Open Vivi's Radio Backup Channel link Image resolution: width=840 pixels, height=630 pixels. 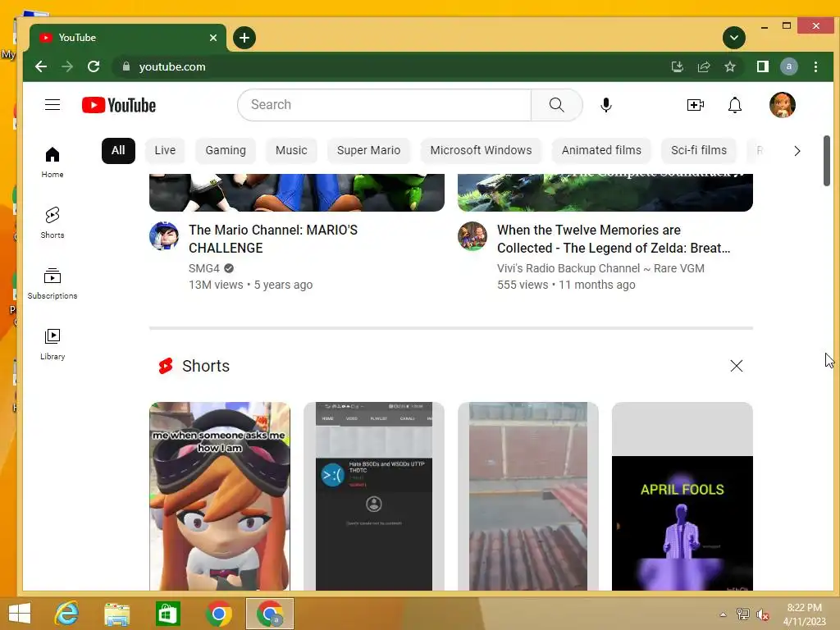click(600, 268)
